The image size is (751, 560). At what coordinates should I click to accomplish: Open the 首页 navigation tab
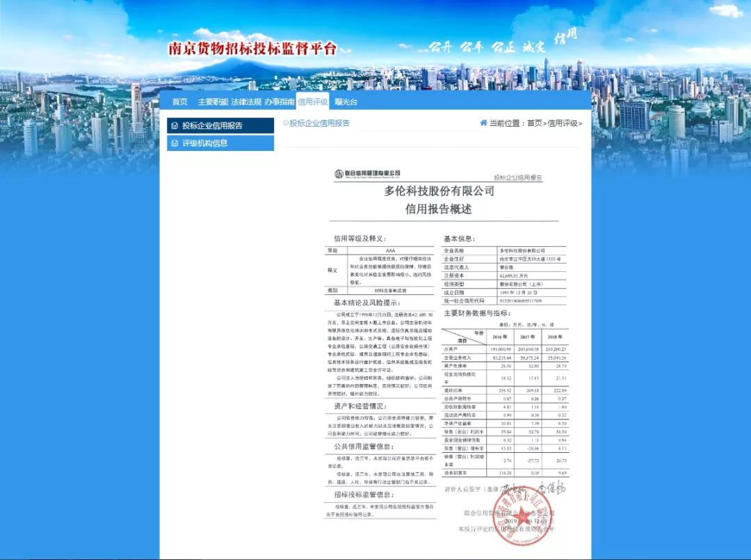tap(179, 102)
